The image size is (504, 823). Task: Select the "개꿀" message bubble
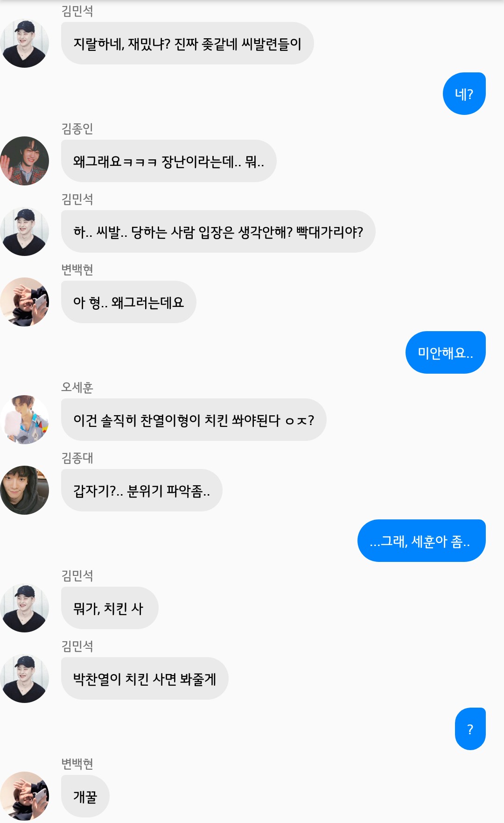click(x=85, y=796)
